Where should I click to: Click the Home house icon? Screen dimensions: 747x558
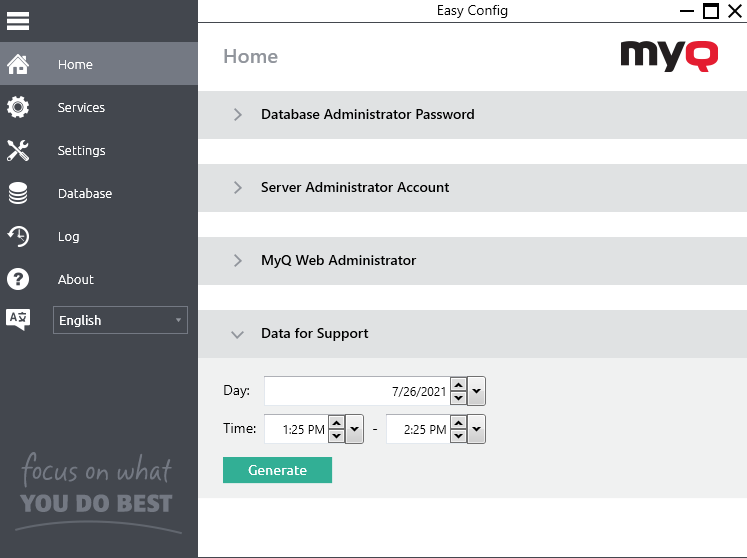tap(18, 65)
